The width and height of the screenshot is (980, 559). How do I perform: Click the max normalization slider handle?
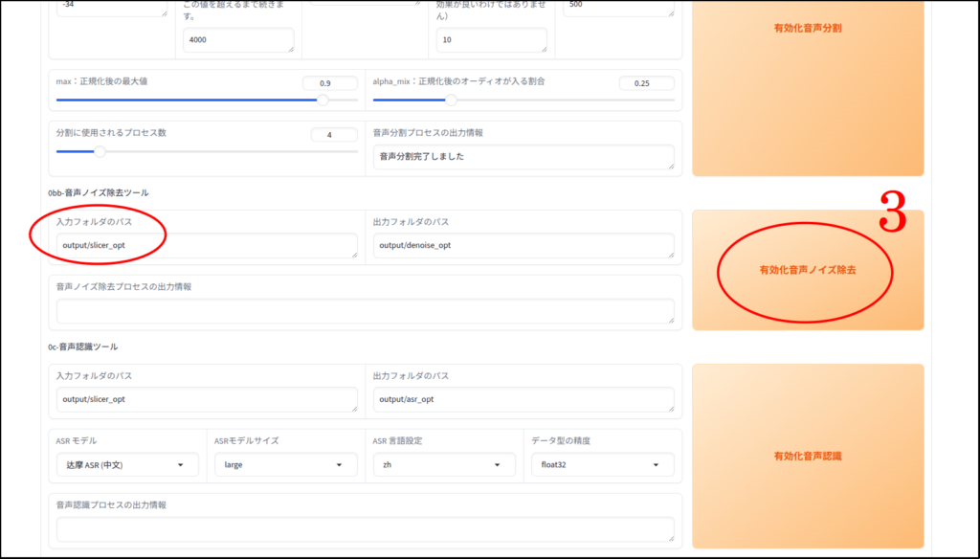click(323, 100)
